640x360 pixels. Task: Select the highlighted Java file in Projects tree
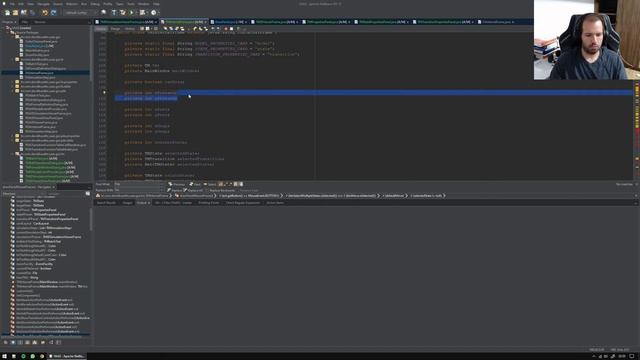point(39,73)
